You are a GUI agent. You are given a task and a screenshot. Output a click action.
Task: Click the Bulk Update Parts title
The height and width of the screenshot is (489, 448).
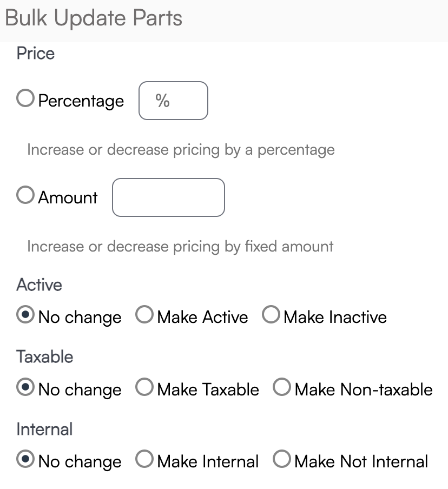coord(94,18)
